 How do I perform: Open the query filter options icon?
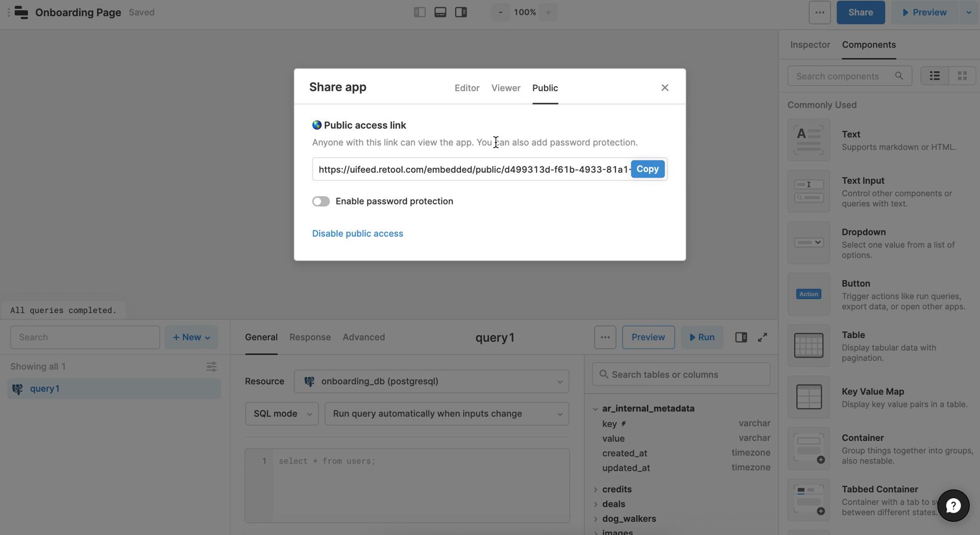(x=211, y=367)
